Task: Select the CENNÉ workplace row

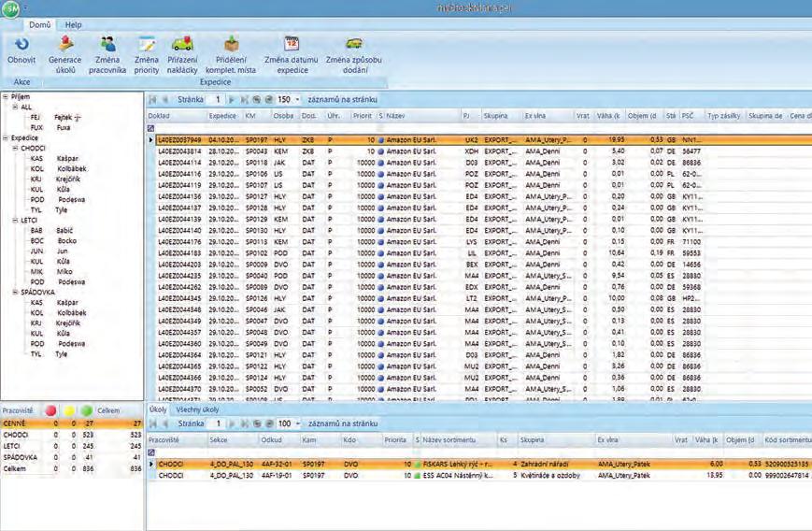Action: click(x=71, y=423)
